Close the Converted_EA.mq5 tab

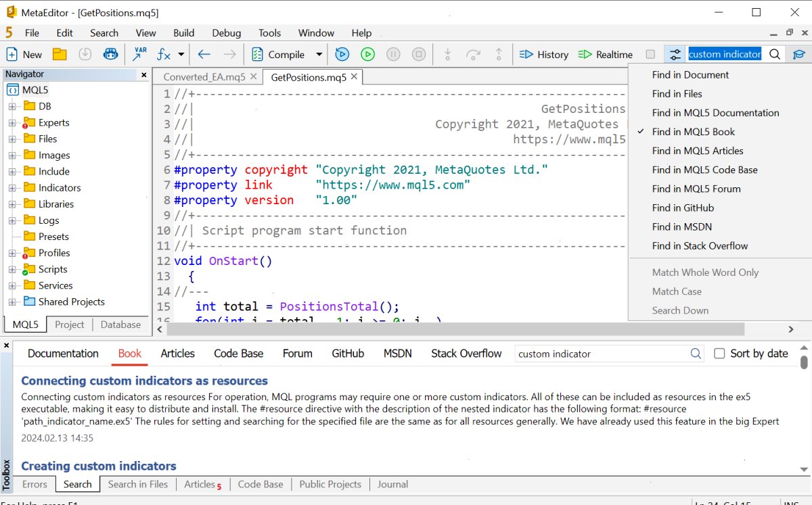254,77
